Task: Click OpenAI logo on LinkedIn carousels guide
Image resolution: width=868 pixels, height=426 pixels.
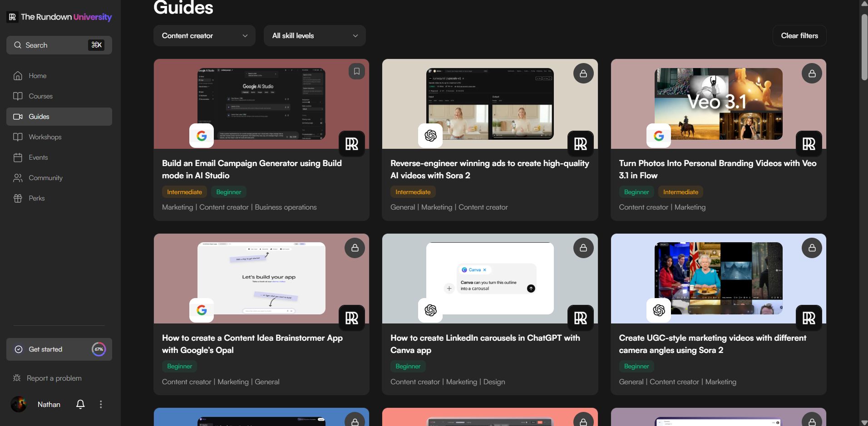Action: click(x=430, y=310)
